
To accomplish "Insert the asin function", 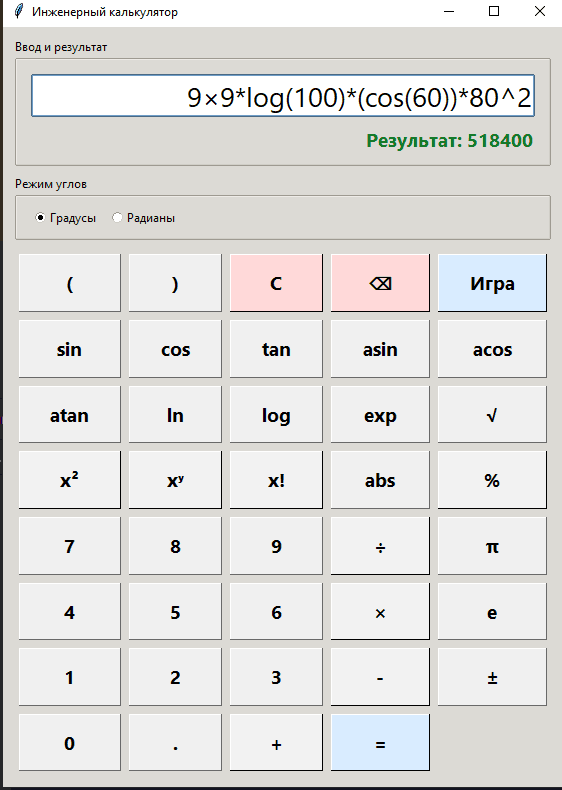I will (380, 349).
